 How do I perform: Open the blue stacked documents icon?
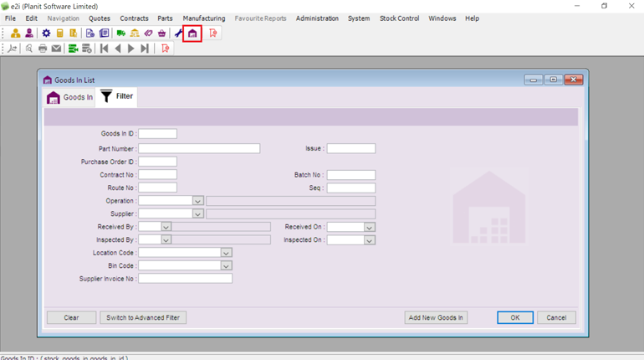click(104, 33)
